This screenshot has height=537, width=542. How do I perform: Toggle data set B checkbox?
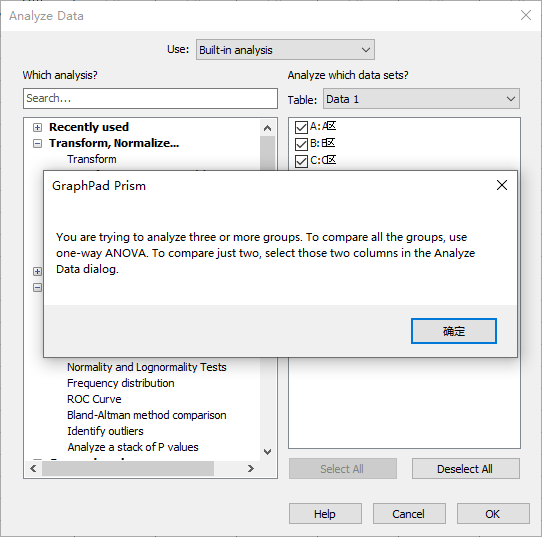pyautogui.click(x=301, y=144)
